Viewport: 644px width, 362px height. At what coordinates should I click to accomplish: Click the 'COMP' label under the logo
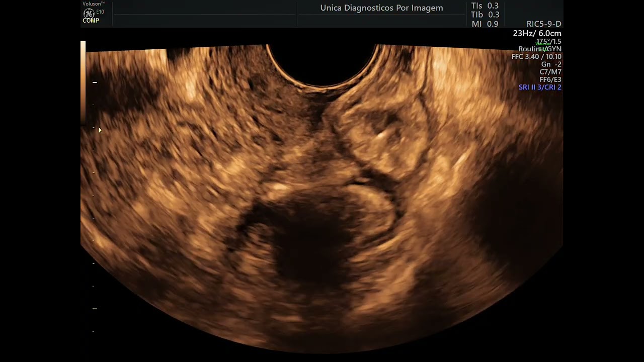91,21
